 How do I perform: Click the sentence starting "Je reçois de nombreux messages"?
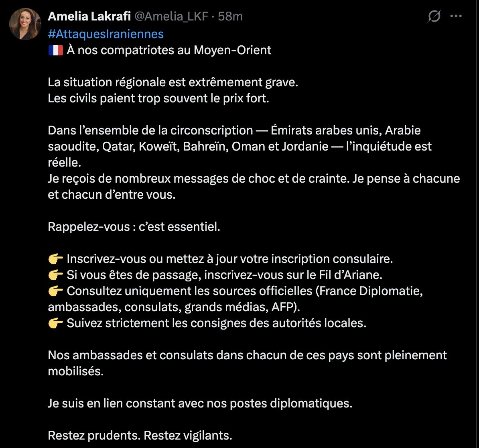tap(254, 179)
